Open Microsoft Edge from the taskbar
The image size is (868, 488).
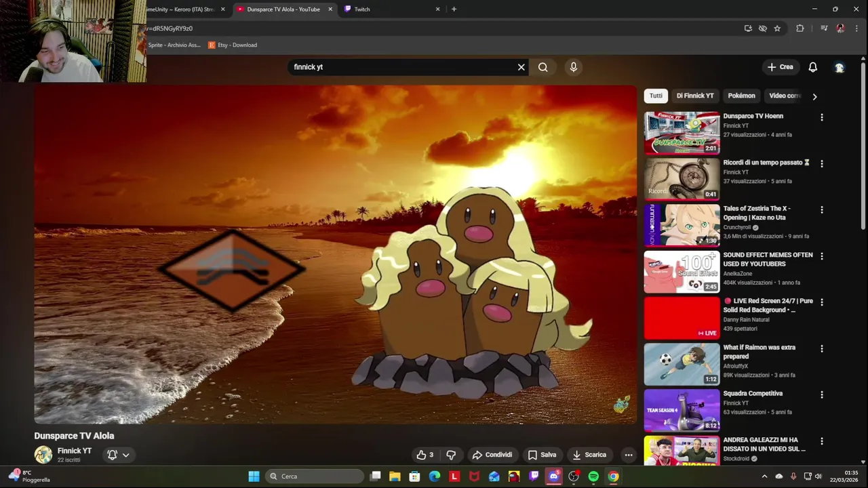435,476
